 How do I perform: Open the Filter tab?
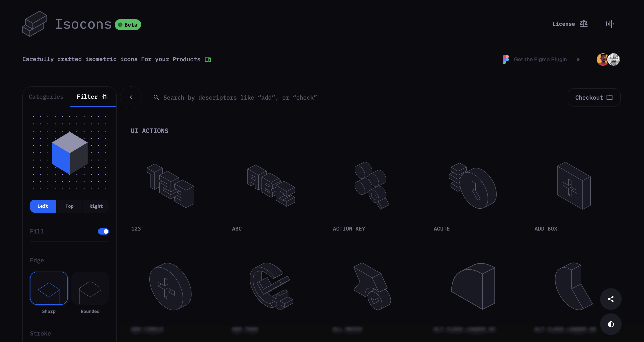tap(92, 97)
